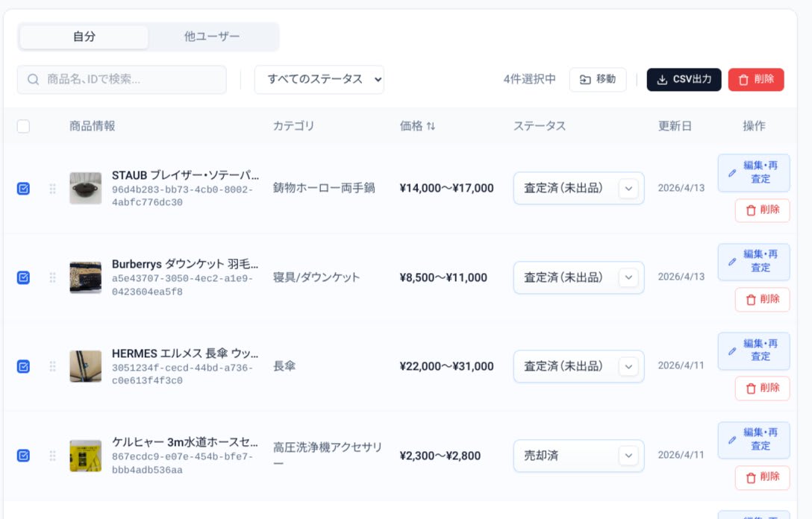The image size is (812, 519).
Task: Click the magnifier icon in search box
Action: (x=33, y=79)
